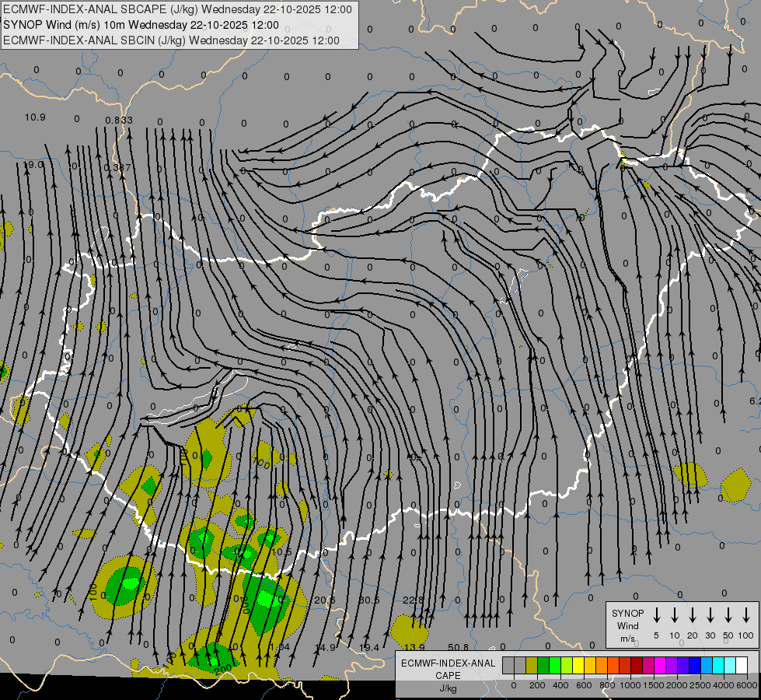Click the 100 m/s wind arrow in legend

tap(746, 615)
